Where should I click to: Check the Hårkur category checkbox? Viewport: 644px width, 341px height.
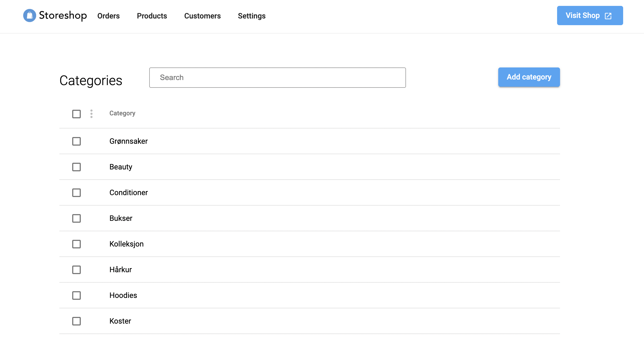click(x=76, y=270)
